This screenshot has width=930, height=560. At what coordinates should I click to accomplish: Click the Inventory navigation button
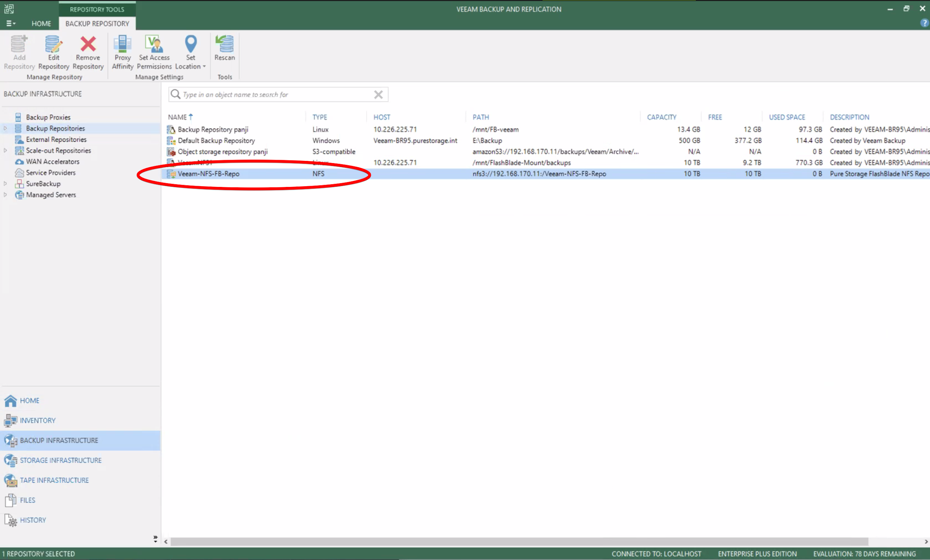click(37, 420)
